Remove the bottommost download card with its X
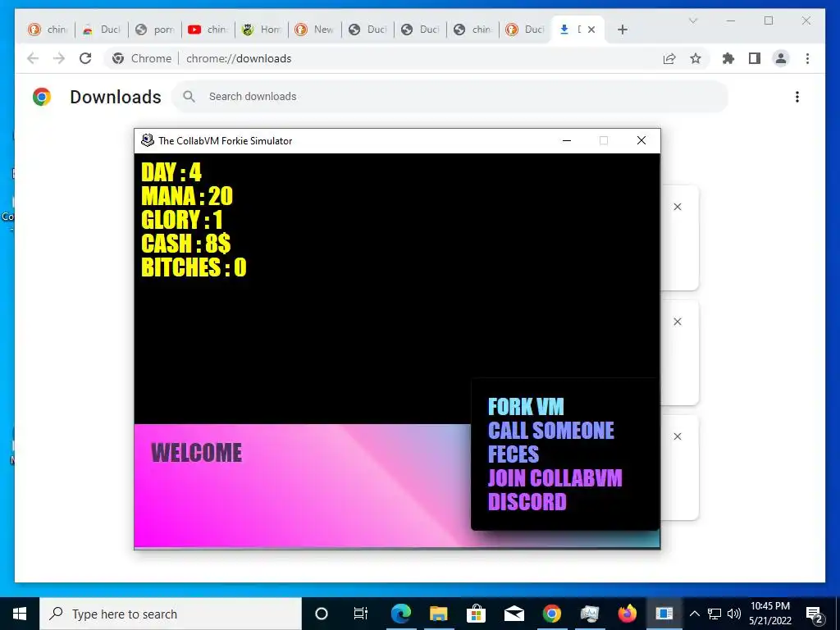The height and width of the screenshot is (630, 840). click(677, 436)
